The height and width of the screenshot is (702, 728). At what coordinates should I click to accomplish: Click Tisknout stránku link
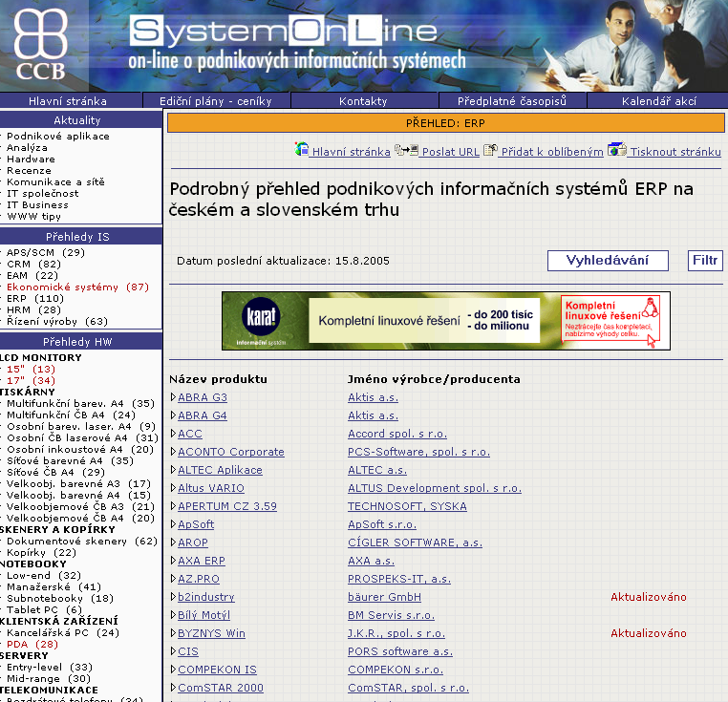(675, 152)
